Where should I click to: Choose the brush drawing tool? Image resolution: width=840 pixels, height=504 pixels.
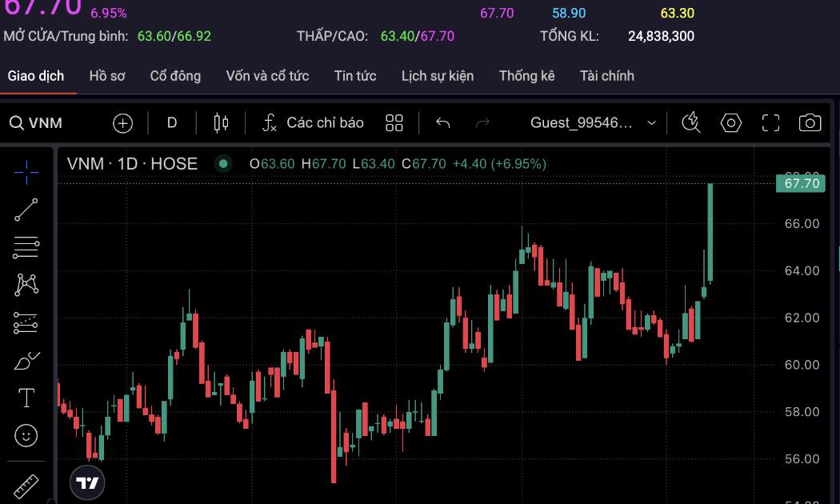click(x=26, y=361)
